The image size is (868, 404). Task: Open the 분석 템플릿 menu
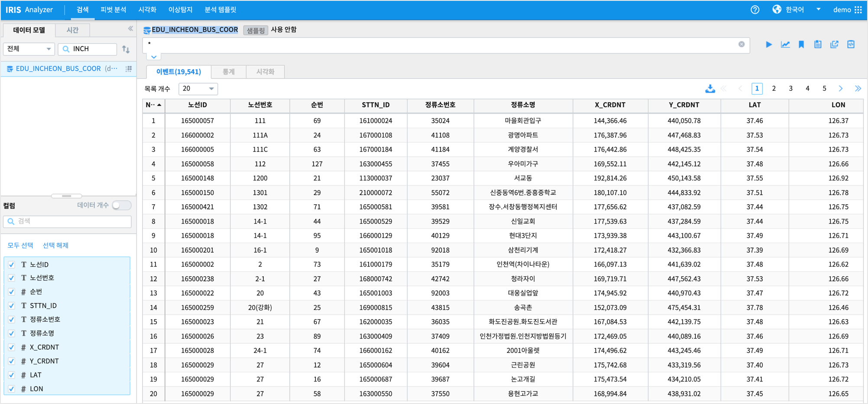[x=220, y=10]
